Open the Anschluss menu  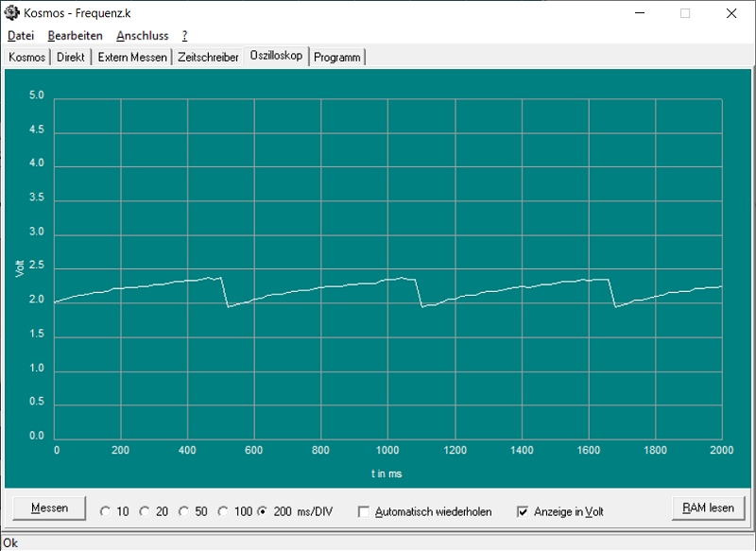coord(142,36)
